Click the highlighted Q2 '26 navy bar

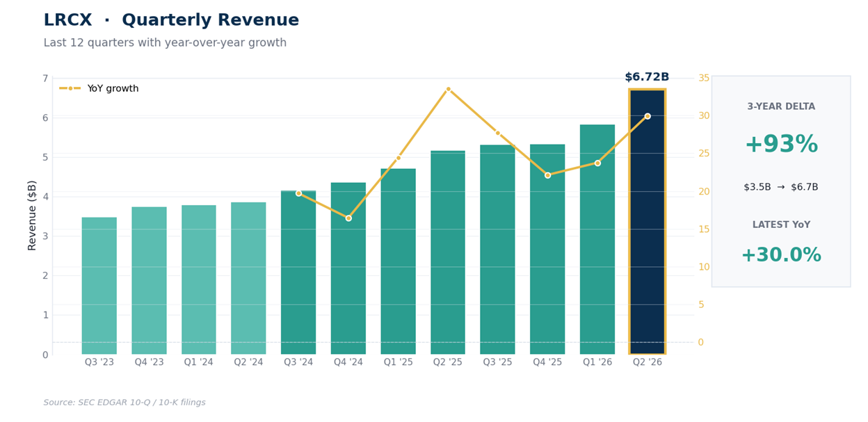point(648,222)
